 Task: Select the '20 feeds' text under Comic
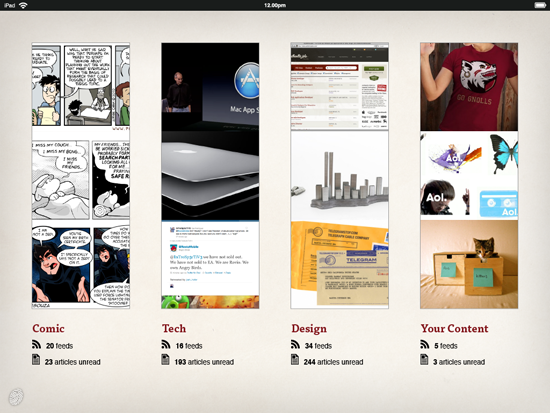pyautogui.click(x=59, y=346)
